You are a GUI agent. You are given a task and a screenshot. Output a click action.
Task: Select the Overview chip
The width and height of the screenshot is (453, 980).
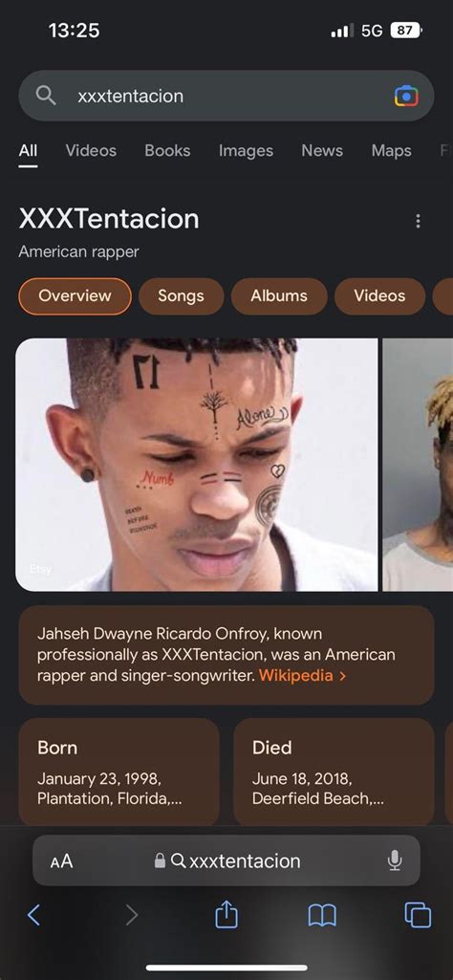tap(75, 295)
